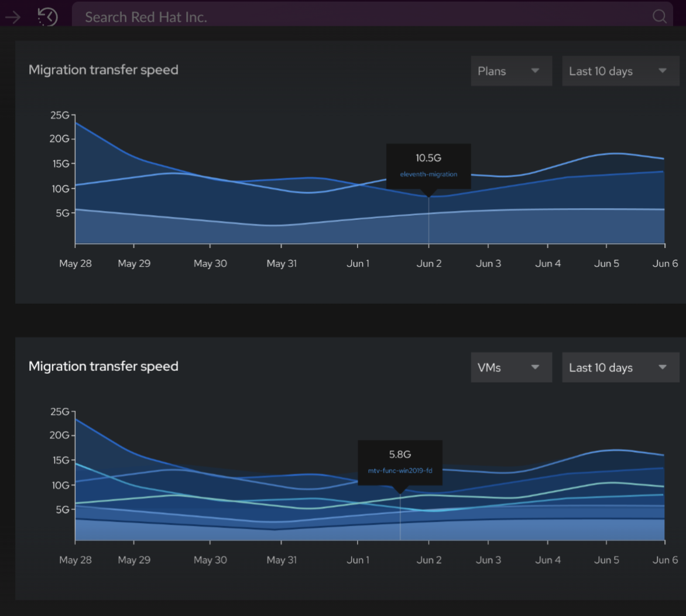The height and width of the screenshot is (616, 686).
Task: Click the bottom chart's Migration transfer speed title
Action: pos(104,367)
